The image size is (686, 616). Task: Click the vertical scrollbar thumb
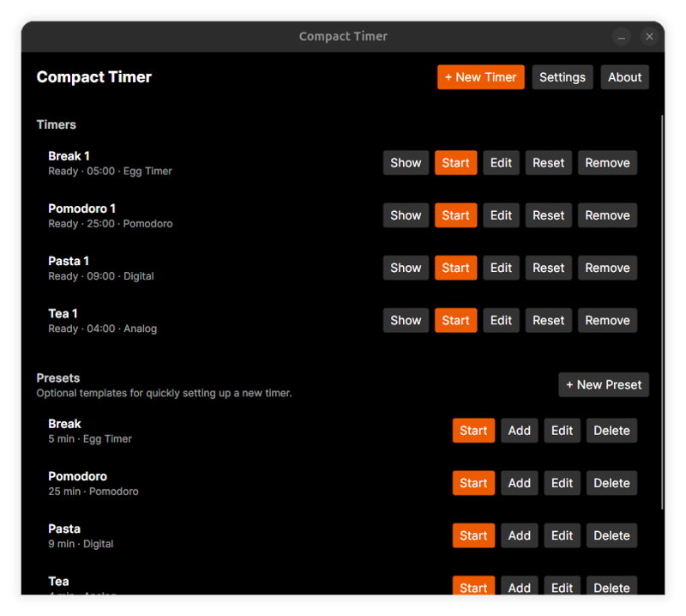coord(662,311)
